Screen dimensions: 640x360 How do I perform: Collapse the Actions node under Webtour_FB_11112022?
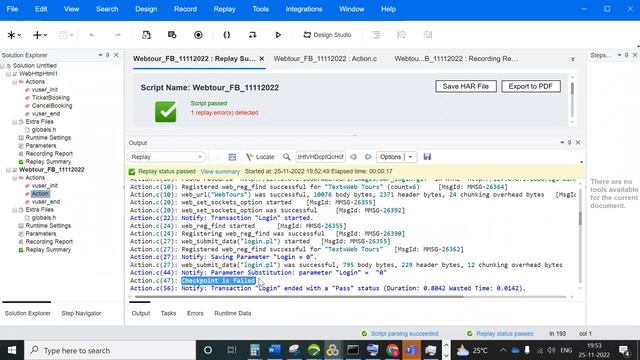point(15,178)
